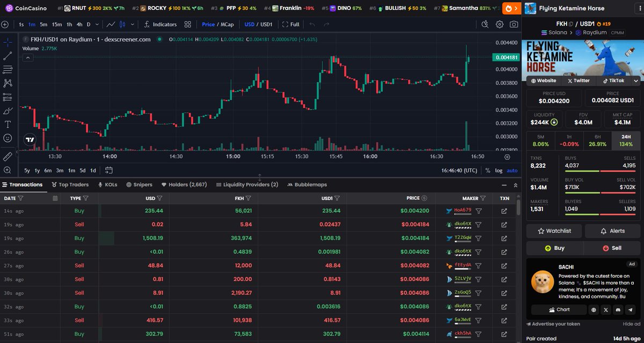Viewport: 644px width, 343px height.
Task: Open chart quick search
Action: 485,24
